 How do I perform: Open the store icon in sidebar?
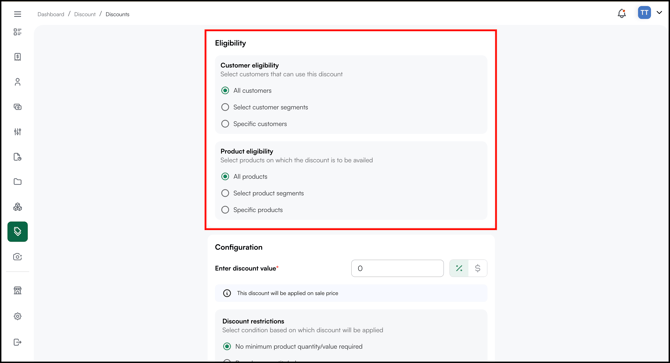tap(18, 291)
